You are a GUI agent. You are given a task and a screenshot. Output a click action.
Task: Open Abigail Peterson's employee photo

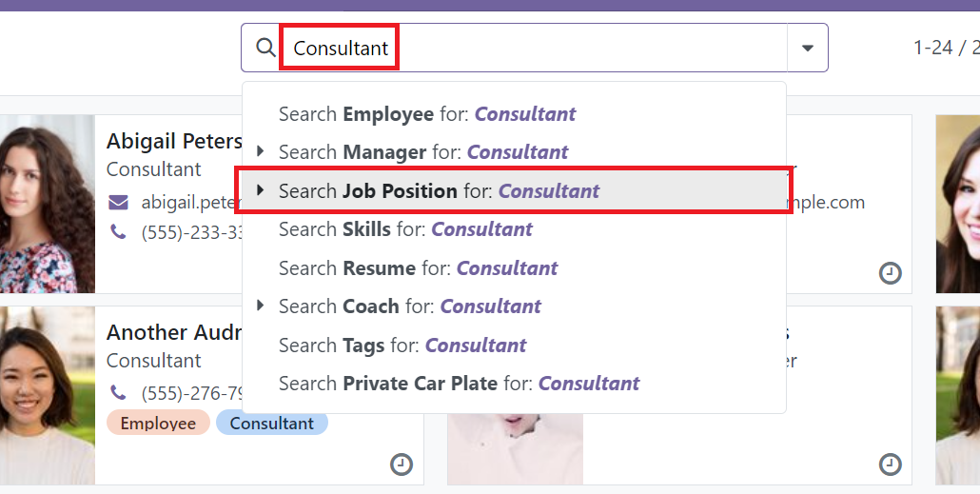pos(47,204)
